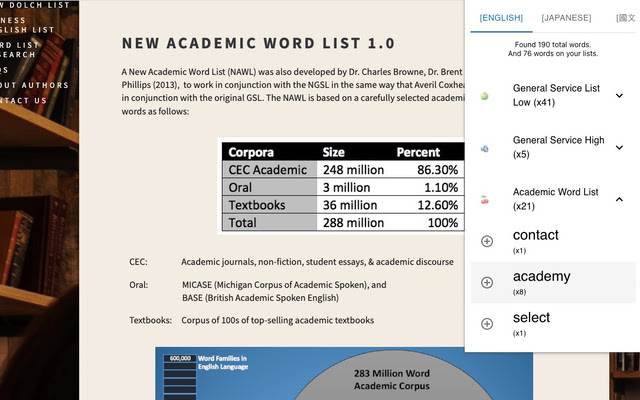Open Word List Search sidebar link
Viewport: 640px width, 400px height.
(x=19, y=50)
